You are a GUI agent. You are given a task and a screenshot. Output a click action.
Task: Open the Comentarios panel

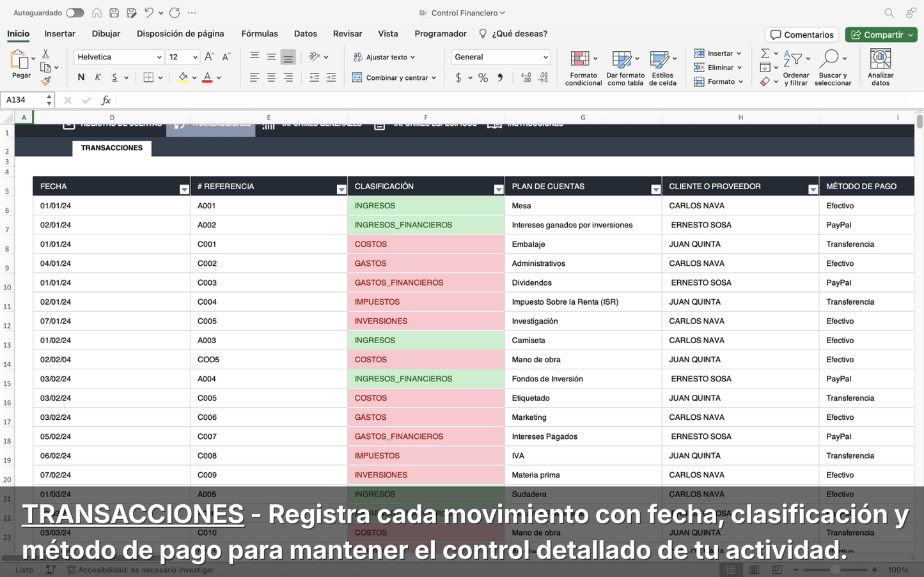801,35
